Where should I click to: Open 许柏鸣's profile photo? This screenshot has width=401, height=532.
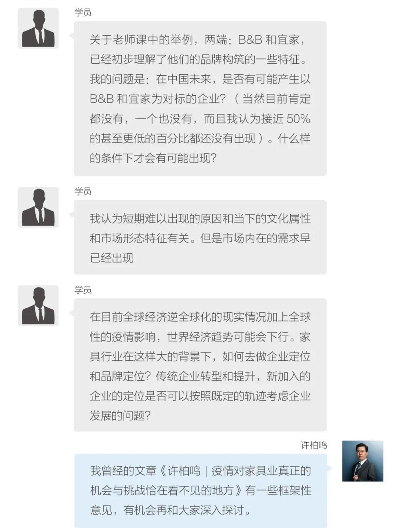coord(362,461)
